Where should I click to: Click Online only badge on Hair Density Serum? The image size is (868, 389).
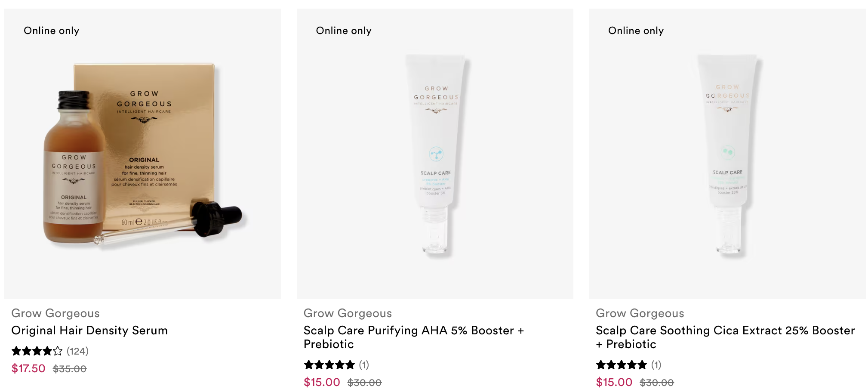click(52, 31)
